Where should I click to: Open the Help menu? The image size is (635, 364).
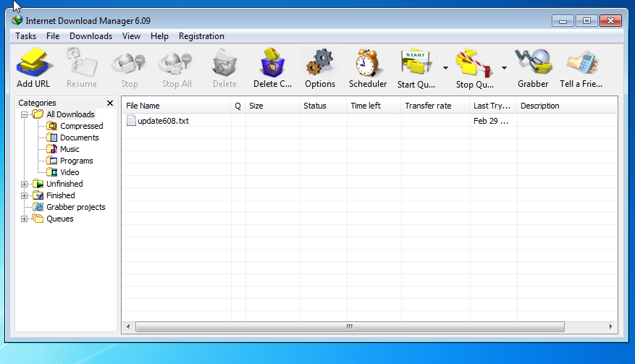pos(159,36)
